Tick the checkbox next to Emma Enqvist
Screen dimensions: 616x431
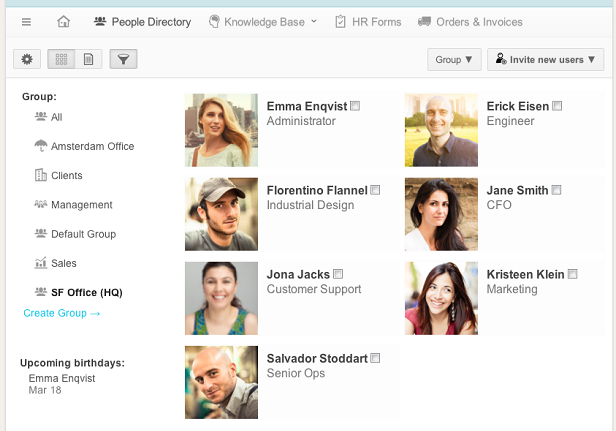click(x=355, y=106)
